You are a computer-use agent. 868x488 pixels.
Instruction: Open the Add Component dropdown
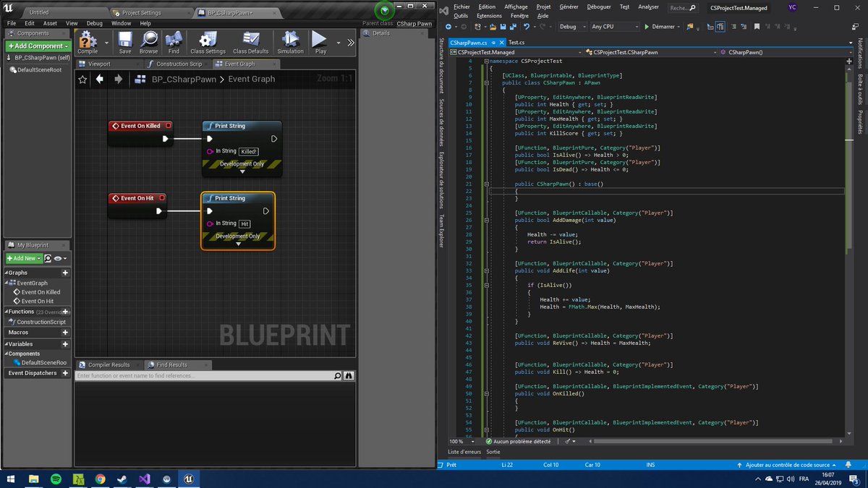(38, 46)
